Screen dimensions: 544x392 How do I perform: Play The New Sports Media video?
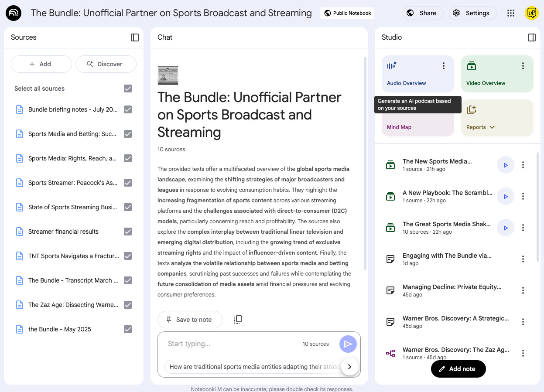coord(506,165)
